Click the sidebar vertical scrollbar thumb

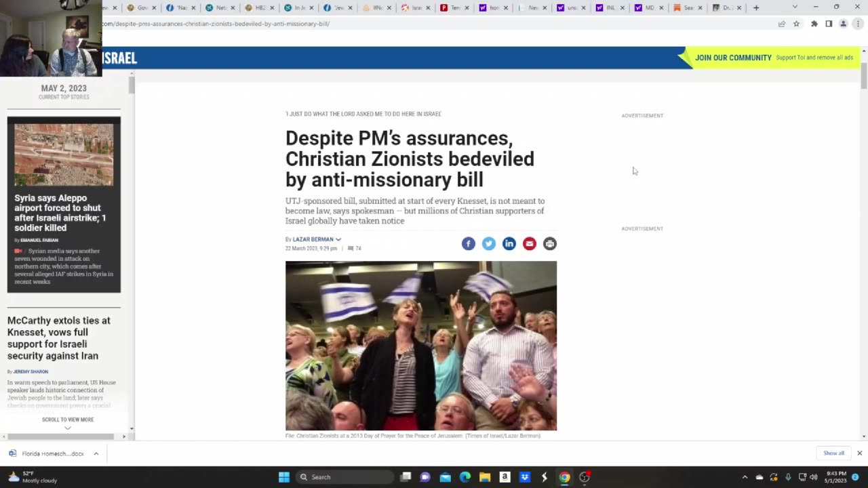click(x=132, y=86)
